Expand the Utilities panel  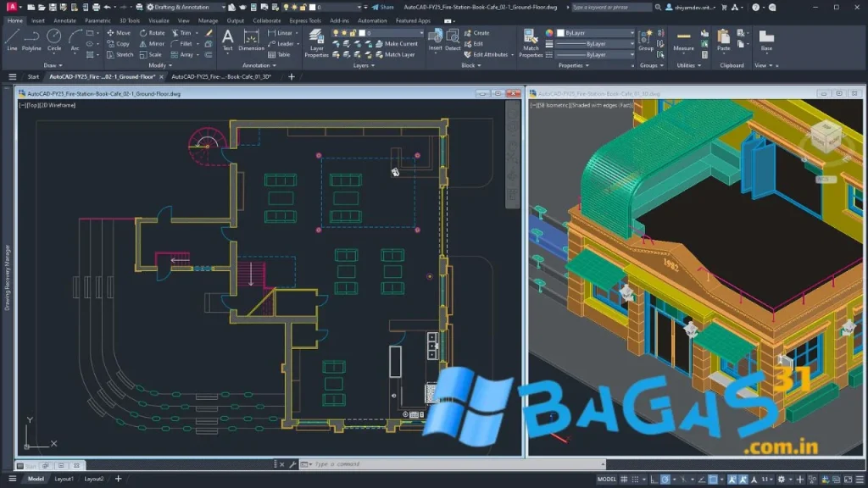688,65
